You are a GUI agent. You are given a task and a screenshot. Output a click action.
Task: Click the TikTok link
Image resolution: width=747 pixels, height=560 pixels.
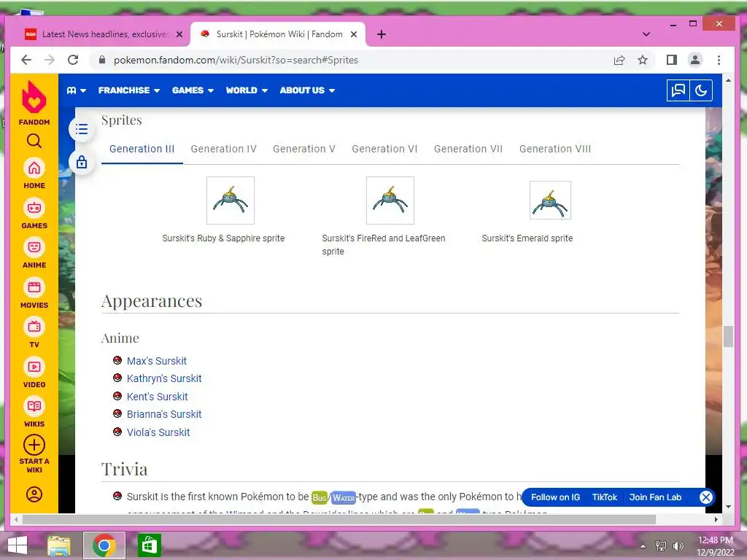(604, 497)
